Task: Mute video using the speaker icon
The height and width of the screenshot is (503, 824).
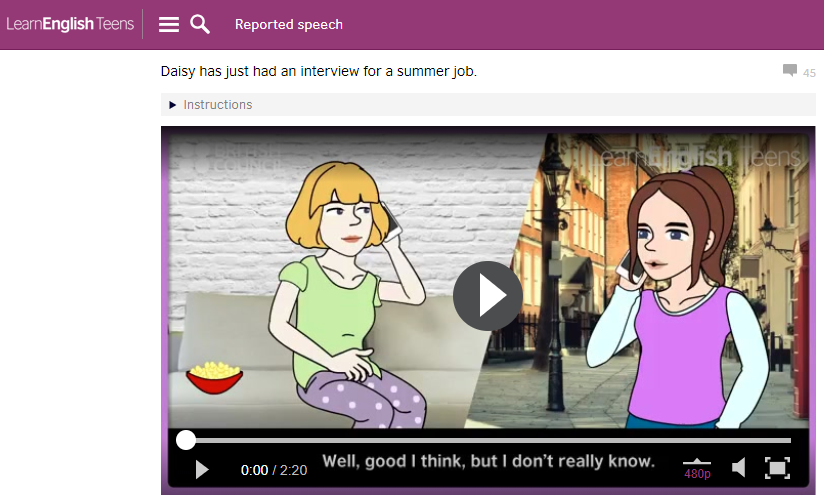Action: [738, 467]
